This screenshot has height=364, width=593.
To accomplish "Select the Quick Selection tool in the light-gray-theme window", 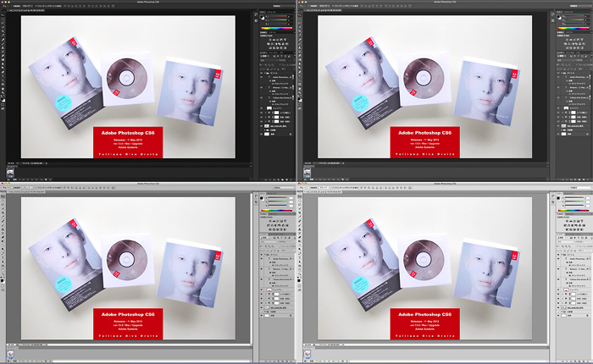I will click(300, 208).
